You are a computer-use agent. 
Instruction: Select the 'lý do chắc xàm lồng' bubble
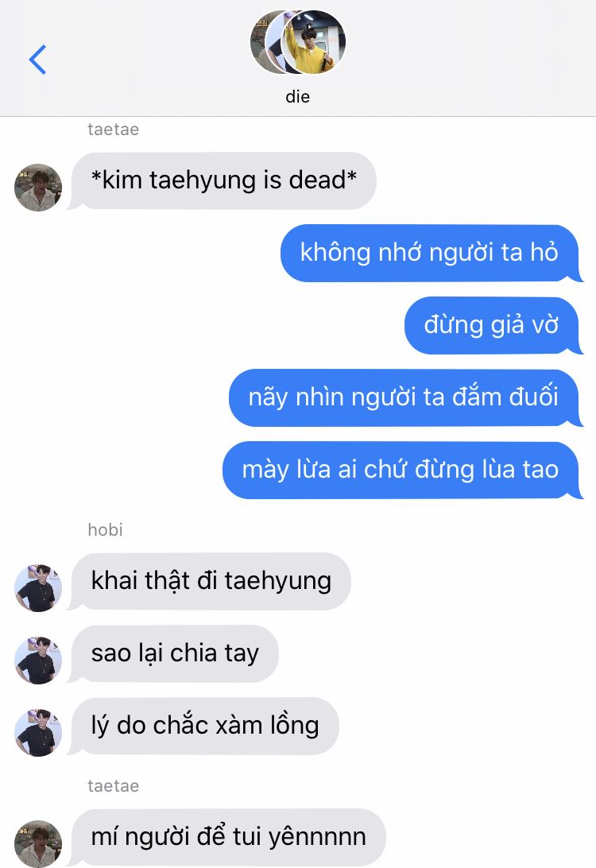click(x=203, y=726)
